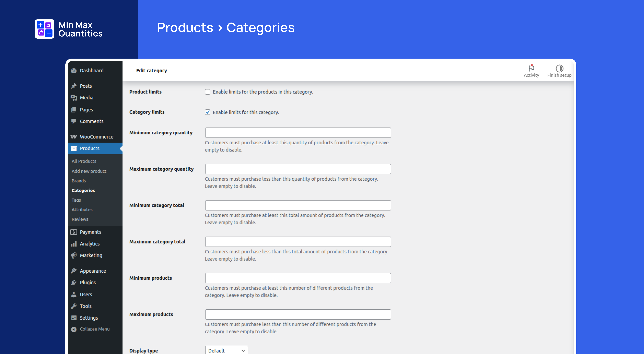This screenshot has width=644, height=354.
Task: Check the Activity notifications icon
Action: pos(531,68)
